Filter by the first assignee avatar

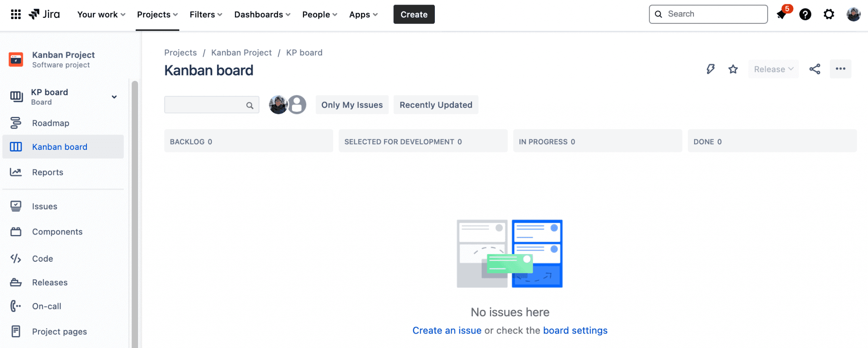point(278,105)
